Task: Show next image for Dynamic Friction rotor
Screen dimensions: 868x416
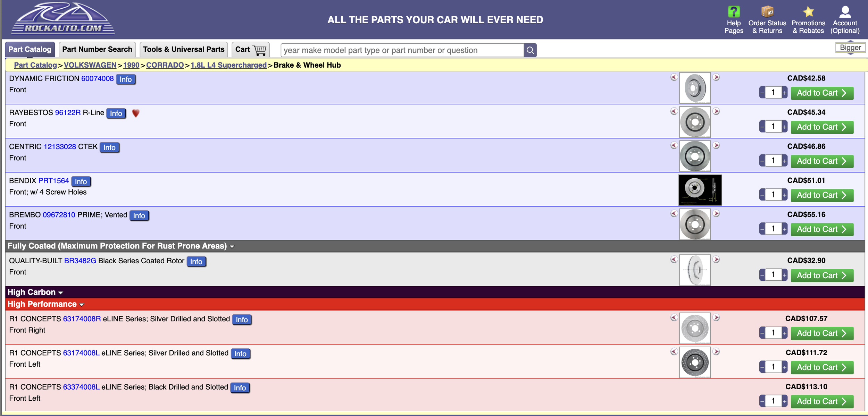Action: click(716, 77)
